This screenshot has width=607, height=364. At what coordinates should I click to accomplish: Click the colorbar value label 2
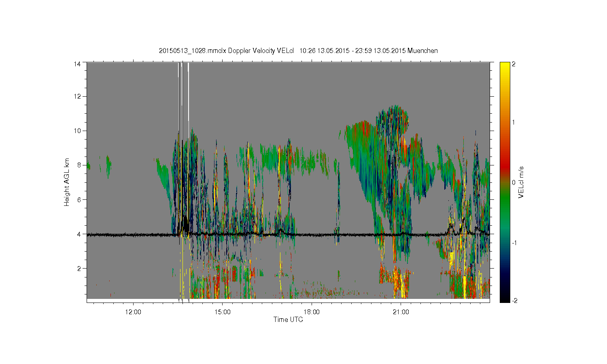514,64
